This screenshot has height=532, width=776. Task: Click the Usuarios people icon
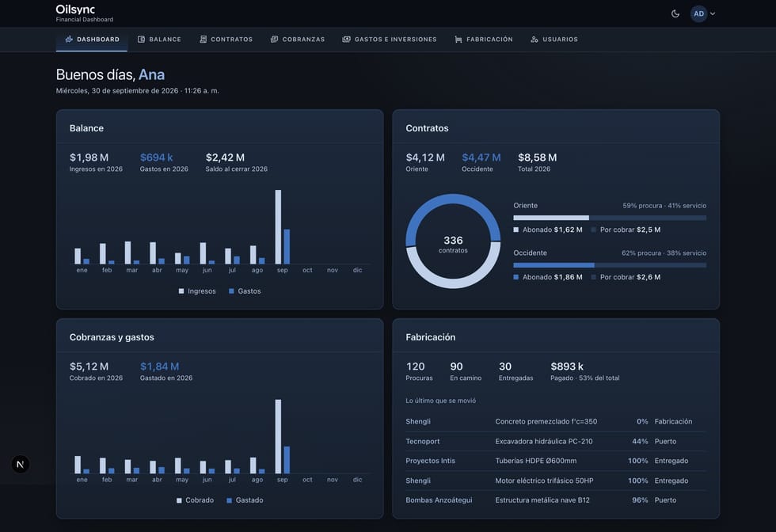point(534,39)
